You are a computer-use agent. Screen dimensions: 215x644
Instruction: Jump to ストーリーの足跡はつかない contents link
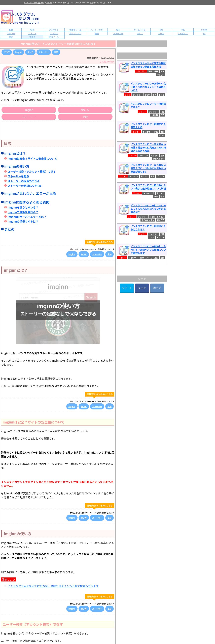pos(25,186)
